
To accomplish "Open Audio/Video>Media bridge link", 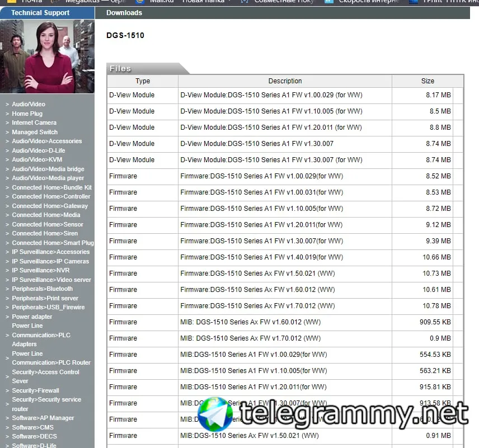I will [x=48, y=169].
